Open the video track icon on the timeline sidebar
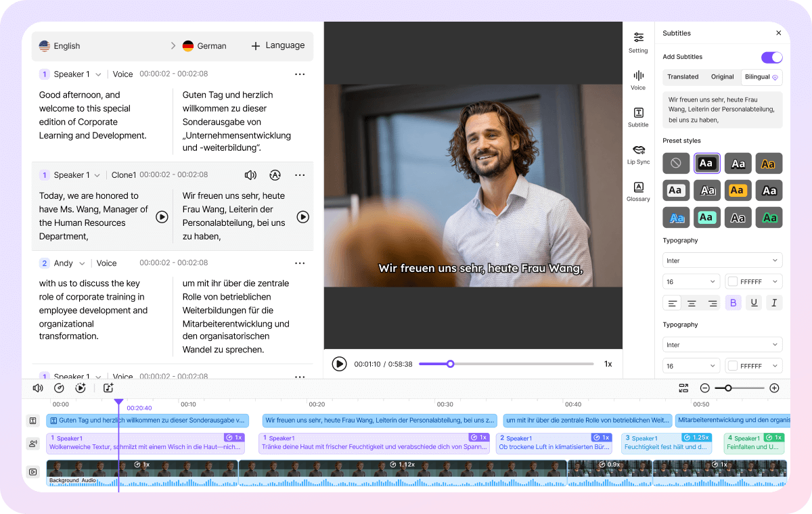This screenshot has height=514, width=812. 32,471
